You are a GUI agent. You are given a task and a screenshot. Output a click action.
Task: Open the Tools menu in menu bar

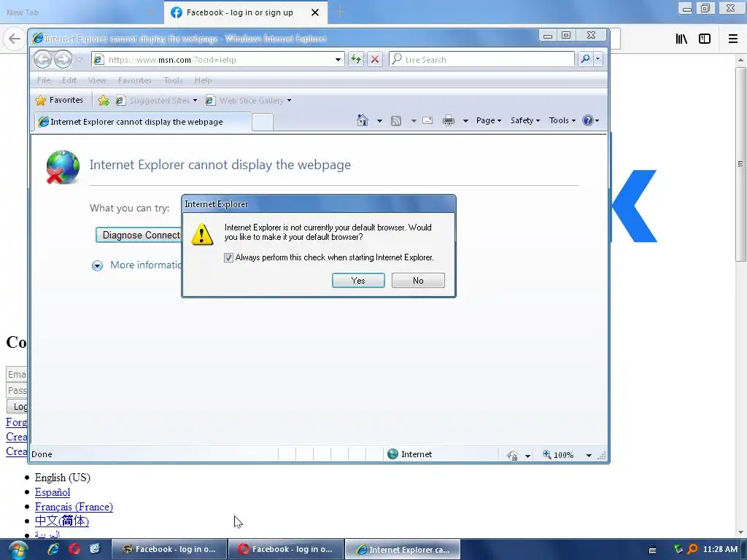173,80
